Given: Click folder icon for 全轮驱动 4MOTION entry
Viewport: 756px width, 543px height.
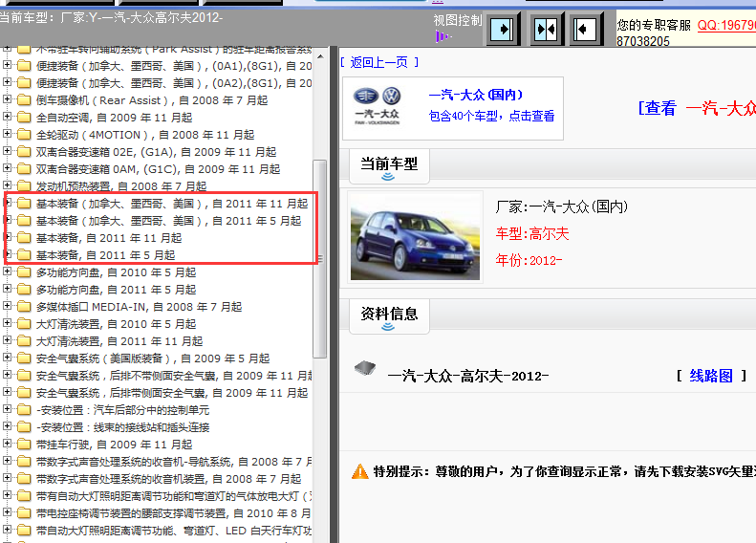Looking at the screenshot, I should pyautogui.click(x=24, y=135).
